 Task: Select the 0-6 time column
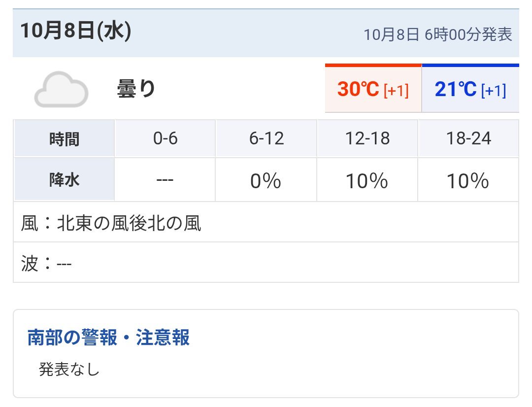pyautogui.click(x=166, y=139)
